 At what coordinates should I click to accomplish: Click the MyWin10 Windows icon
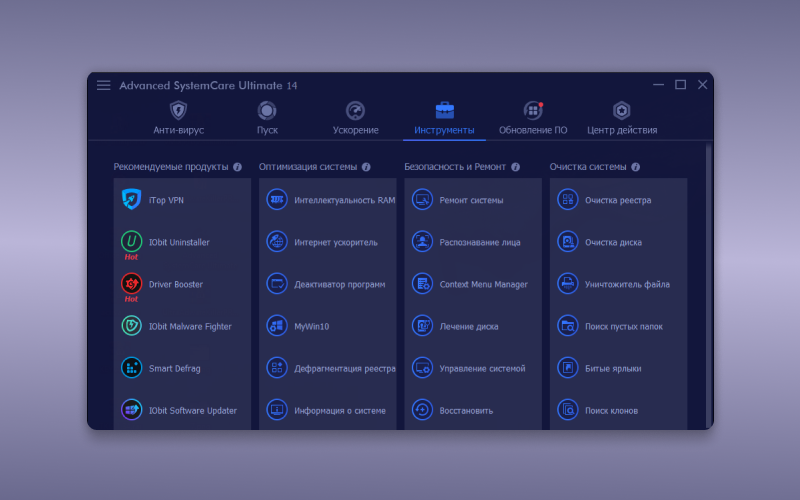point(277,326)
